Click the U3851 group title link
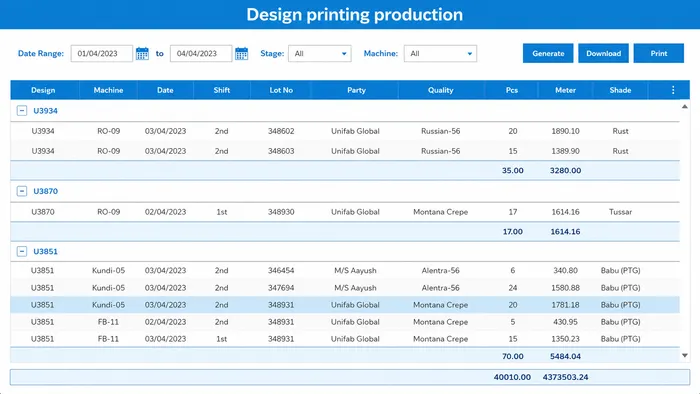 (x=46, y=251)
